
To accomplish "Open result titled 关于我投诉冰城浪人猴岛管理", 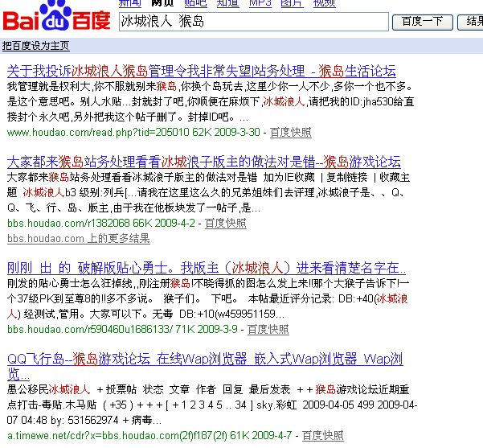I will click(202, 72).
